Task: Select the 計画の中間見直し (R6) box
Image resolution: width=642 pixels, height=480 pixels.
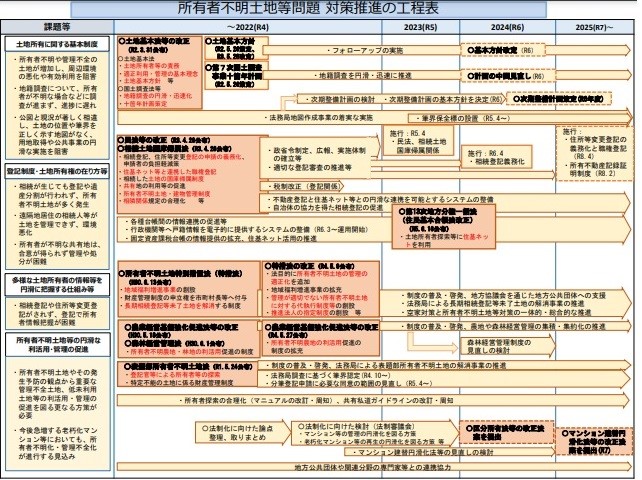Action: click(512, 75)
